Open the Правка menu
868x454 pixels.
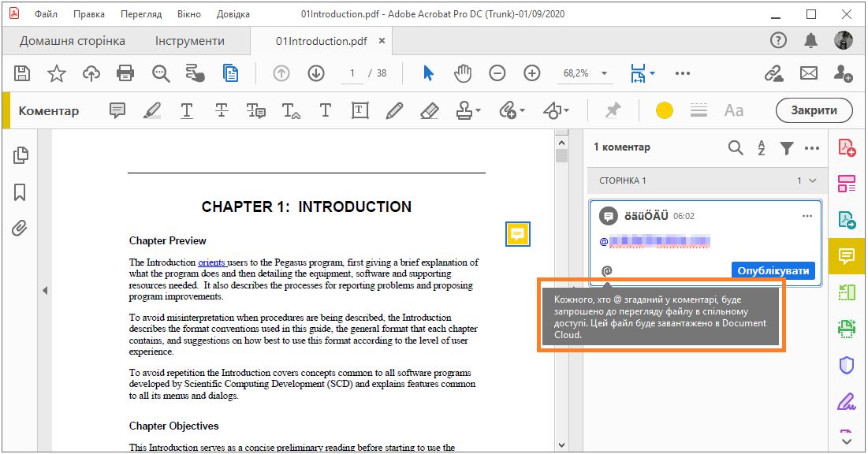88,14
